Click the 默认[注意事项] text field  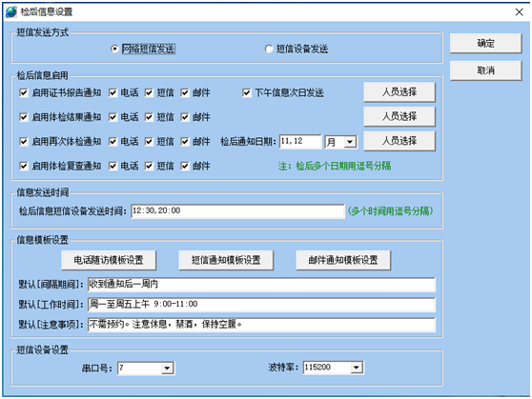[x=261, y=325]
